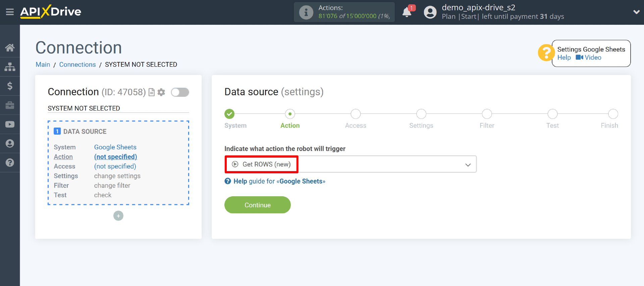The image size is (644, 286).
Task: Click the Action (not specified) link
Action: (x=115, y=157)
